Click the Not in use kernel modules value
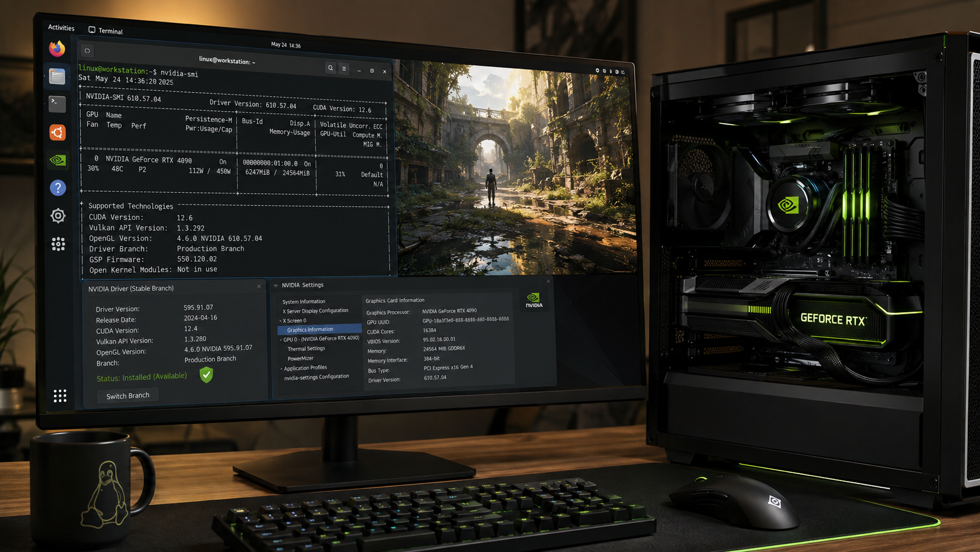This screenshot has height=552, width=980. point(197,269)
